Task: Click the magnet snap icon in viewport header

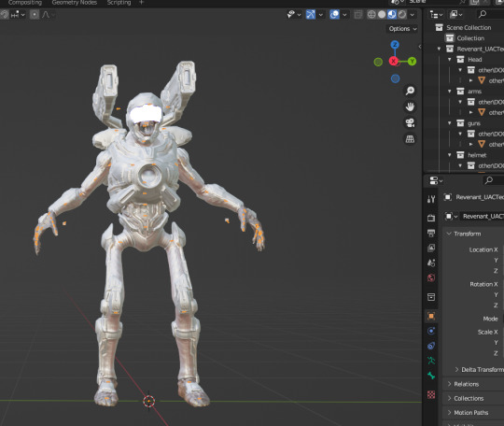Action: tap(5, 14)
